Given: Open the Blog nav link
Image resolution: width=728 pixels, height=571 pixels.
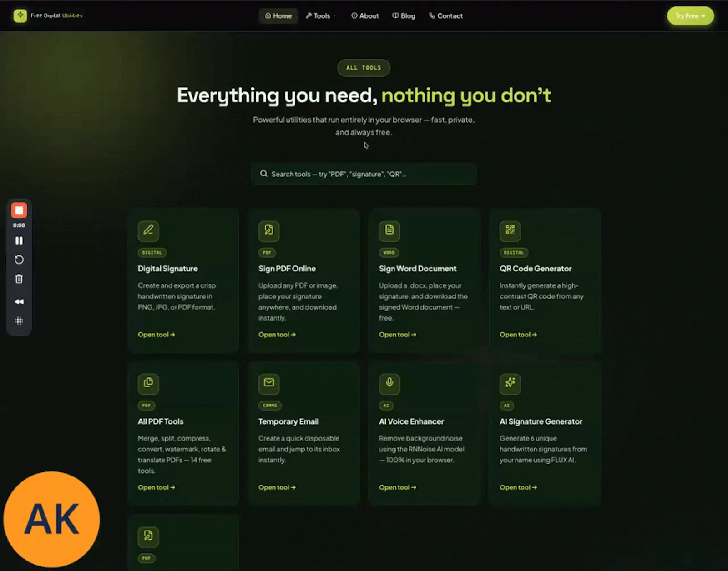Looking at the screenshot, I should [x=404, y=16].
